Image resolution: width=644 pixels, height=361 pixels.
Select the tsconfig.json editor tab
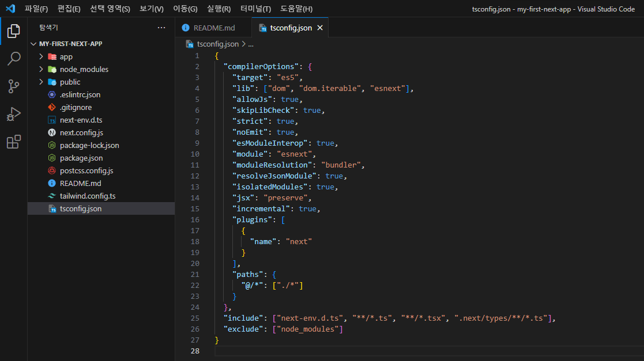[x=290, y=28]
